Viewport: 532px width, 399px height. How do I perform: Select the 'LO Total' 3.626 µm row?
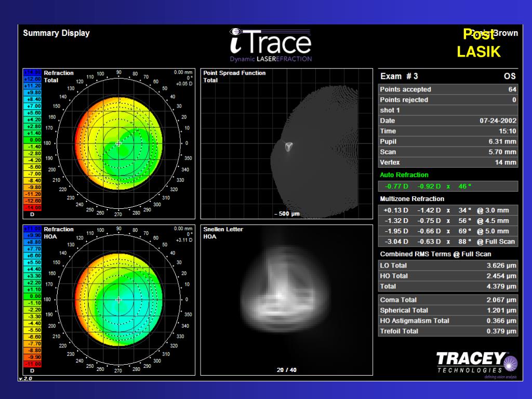click(448, 265)
